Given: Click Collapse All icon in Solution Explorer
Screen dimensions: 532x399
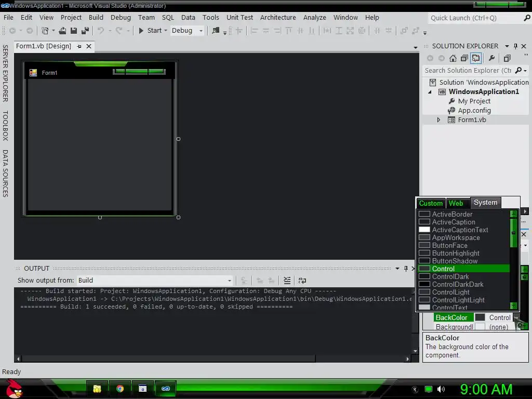Looking at the screenshot, I should point(464,58).
